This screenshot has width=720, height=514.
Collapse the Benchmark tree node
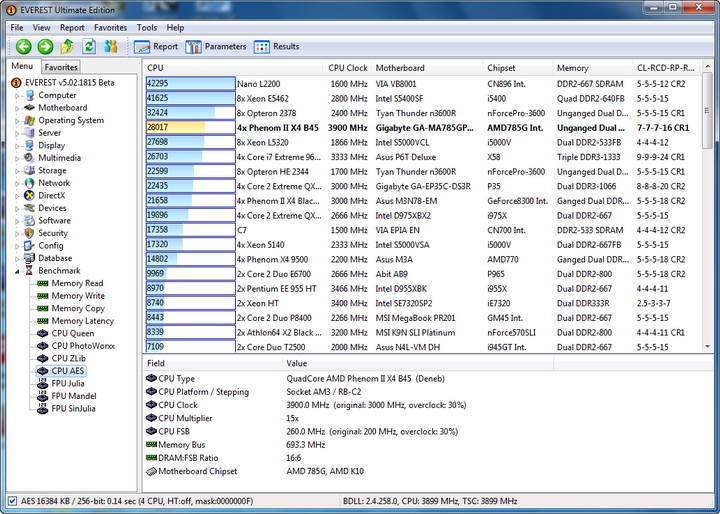[x=17, y=271]
